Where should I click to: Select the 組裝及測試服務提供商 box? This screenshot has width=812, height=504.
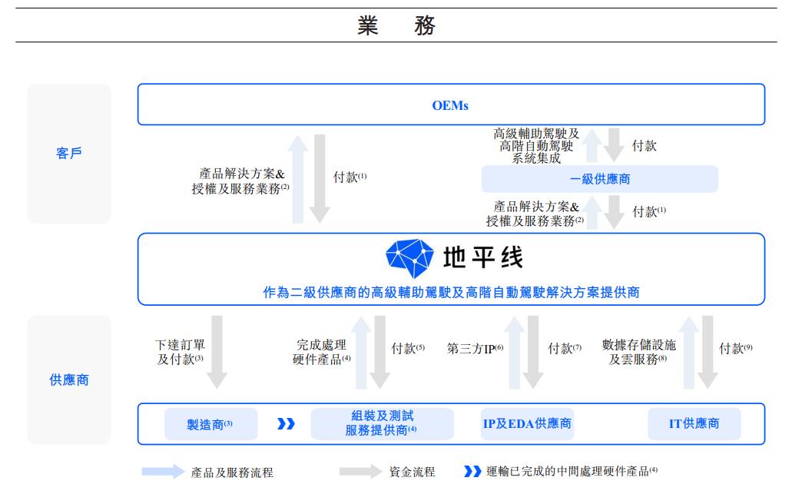tap(382, 423)
